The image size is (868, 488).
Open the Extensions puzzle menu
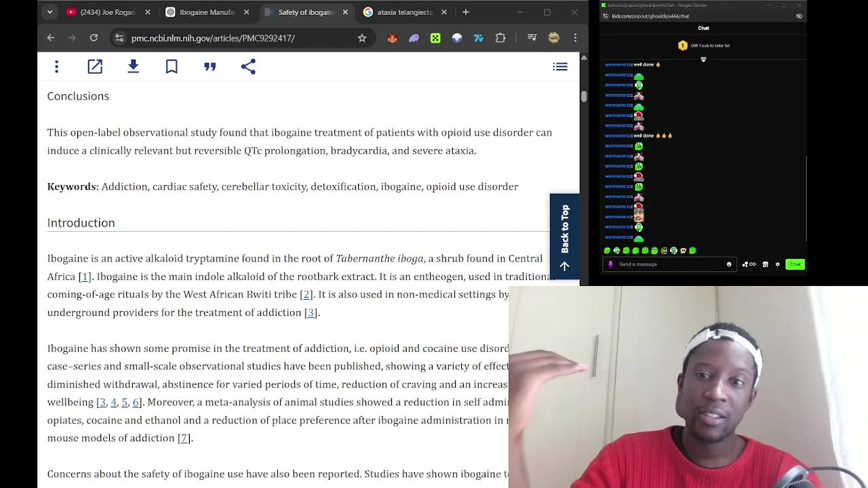(x=500, y=38)
